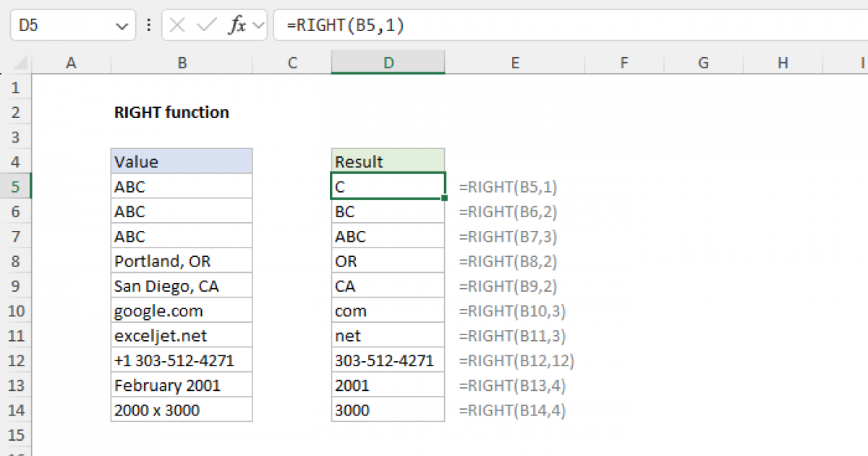Viewport: 868px width, 456px height.
Task: Click the Cancel X icon in formula bar
Action: (178, 25)
